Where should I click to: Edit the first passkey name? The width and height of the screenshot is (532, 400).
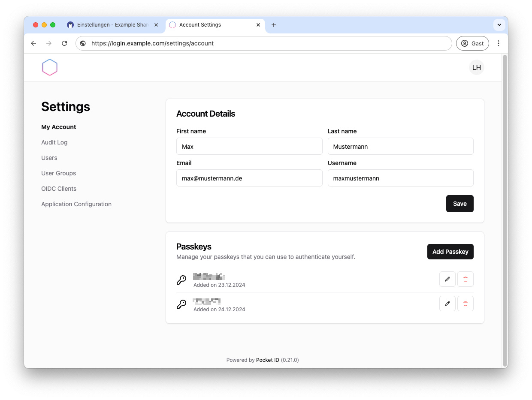tap(447, 279)
